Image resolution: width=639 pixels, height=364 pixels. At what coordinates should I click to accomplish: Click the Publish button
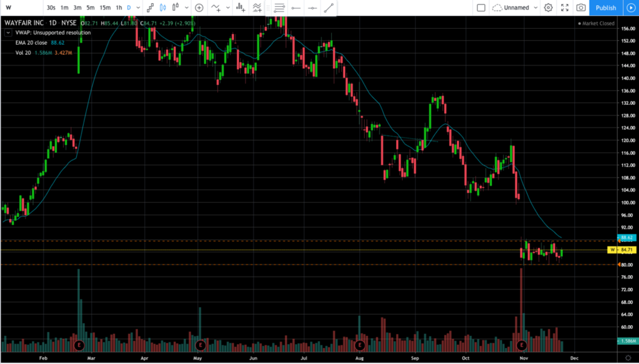(605, 8)
